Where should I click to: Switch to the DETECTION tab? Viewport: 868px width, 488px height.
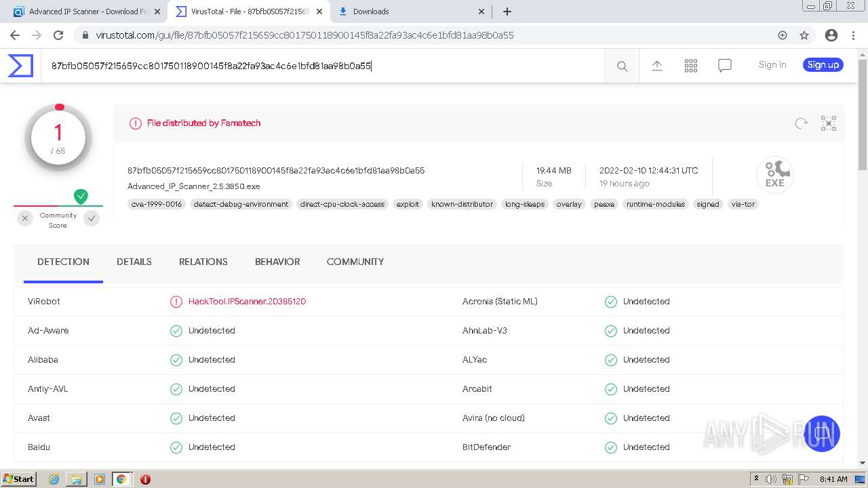63,262
